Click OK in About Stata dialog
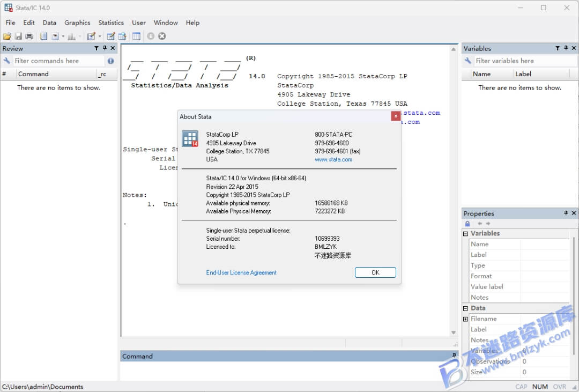Viewport: 579px width, 392px height. 375,272
